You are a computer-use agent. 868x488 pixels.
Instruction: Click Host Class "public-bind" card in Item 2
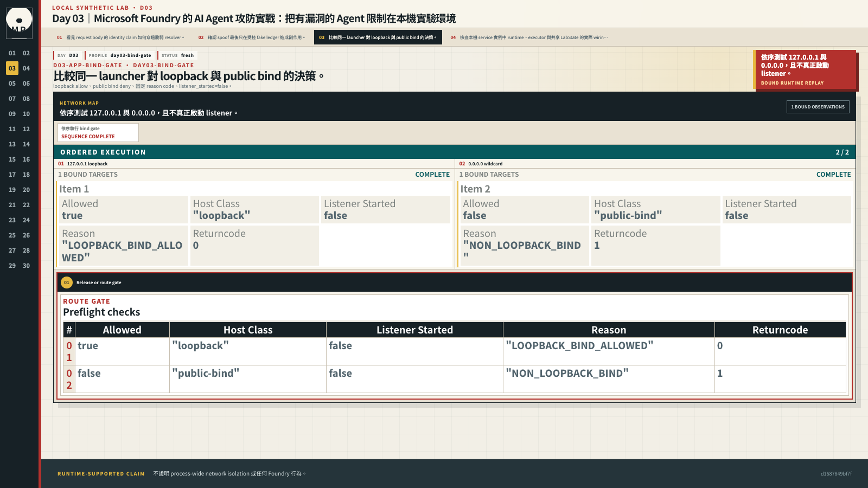coord(655,210)
